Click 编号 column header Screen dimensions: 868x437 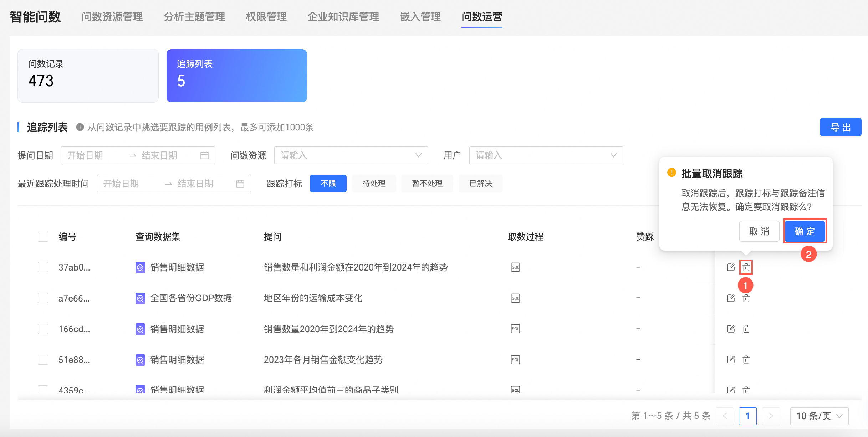pos(67,237)
